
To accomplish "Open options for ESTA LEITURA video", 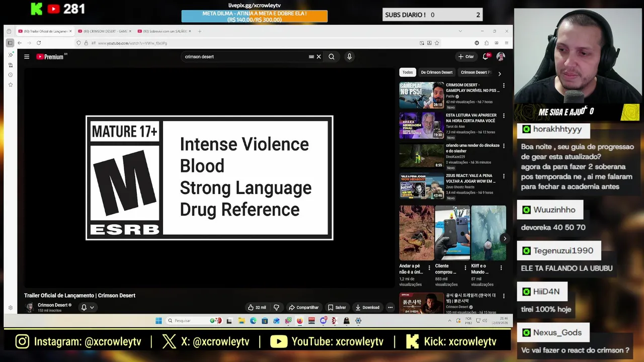I will point(504,116).
